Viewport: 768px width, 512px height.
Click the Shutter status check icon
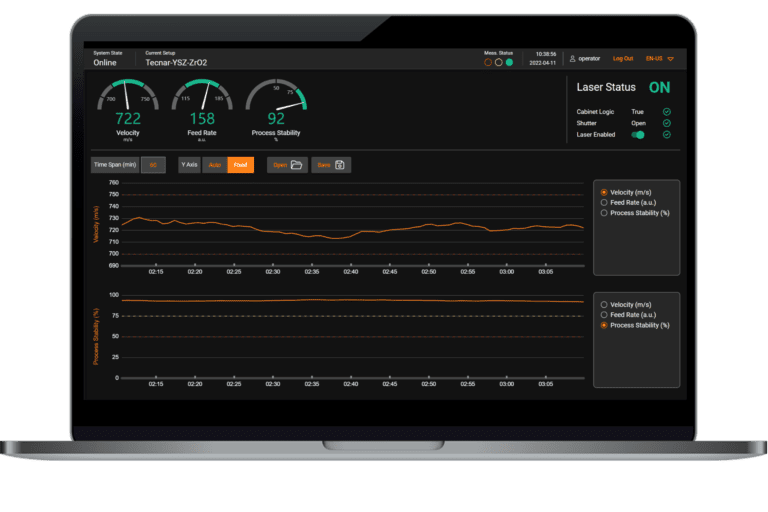click(x=666, y=123)
